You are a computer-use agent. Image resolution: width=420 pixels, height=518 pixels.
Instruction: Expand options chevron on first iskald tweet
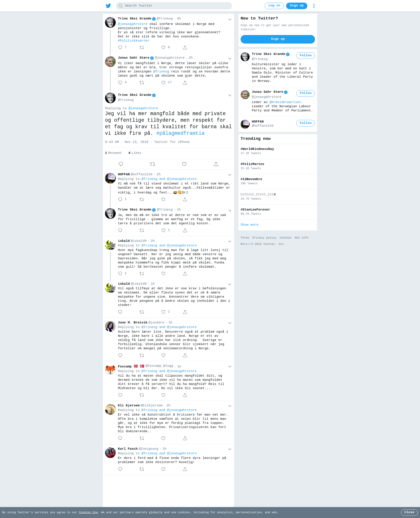(x=230, y=241)
